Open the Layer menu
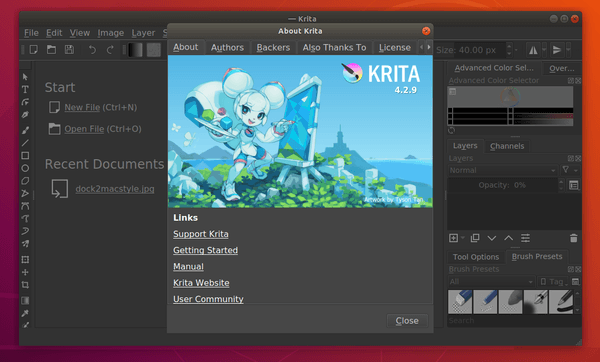Viewport: 600px width, 362px height. click(143, 33)
